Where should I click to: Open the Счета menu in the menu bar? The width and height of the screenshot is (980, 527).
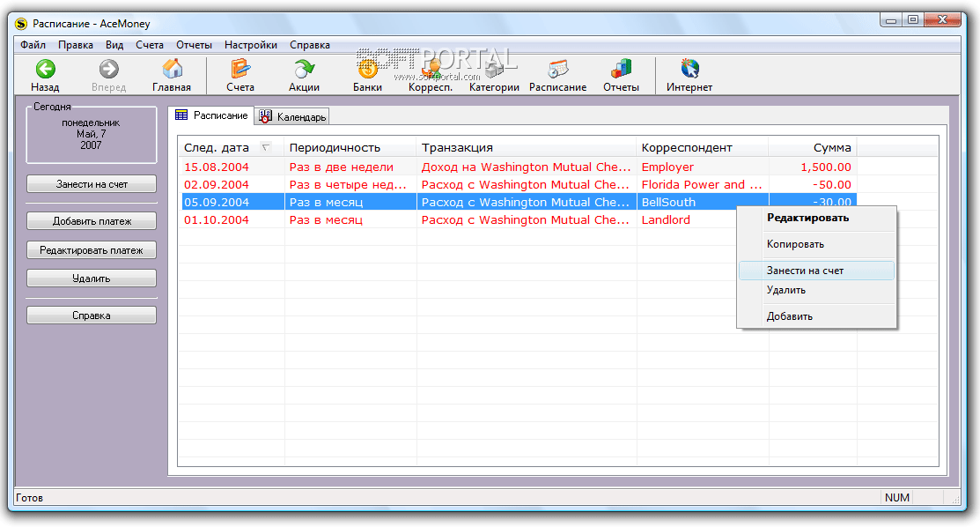(150, 45)
